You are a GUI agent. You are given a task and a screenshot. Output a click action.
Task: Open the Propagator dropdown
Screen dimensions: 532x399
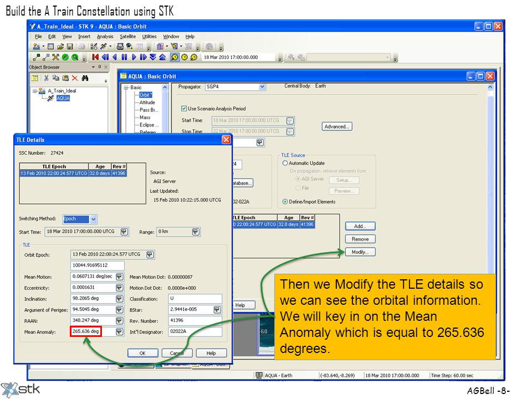click(x=262, y=87)
